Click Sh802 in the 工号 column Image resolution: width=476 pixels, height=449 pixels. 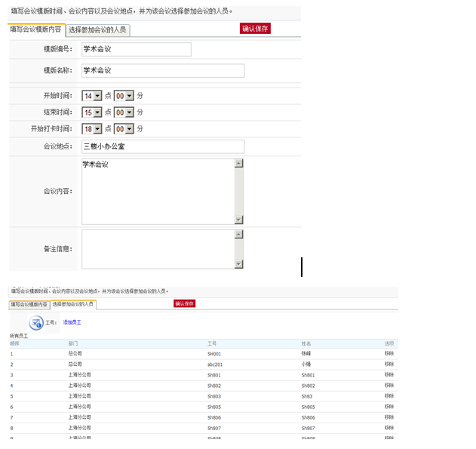pyautogui.click(x=214, y=386)
